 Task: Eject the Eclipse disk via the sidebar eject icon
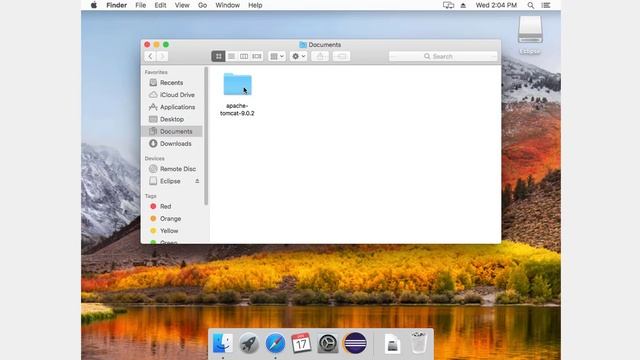[197, 181]
